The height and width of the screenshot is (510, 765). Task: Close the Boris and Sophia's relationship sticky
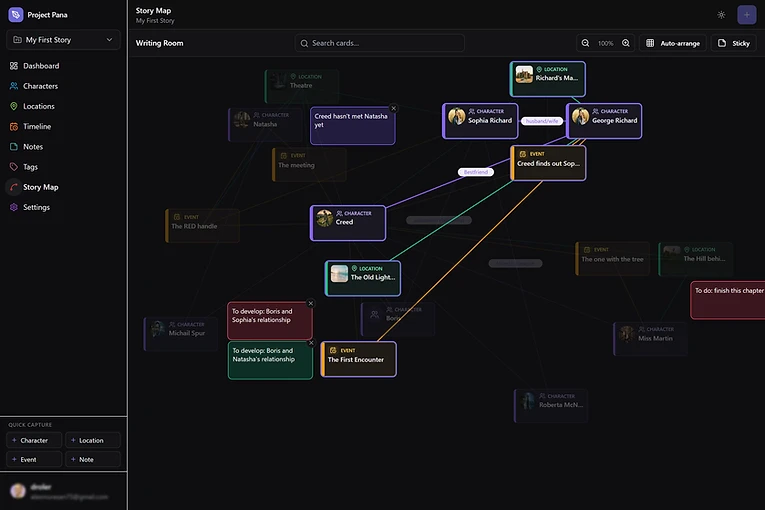tap(310, 304)
